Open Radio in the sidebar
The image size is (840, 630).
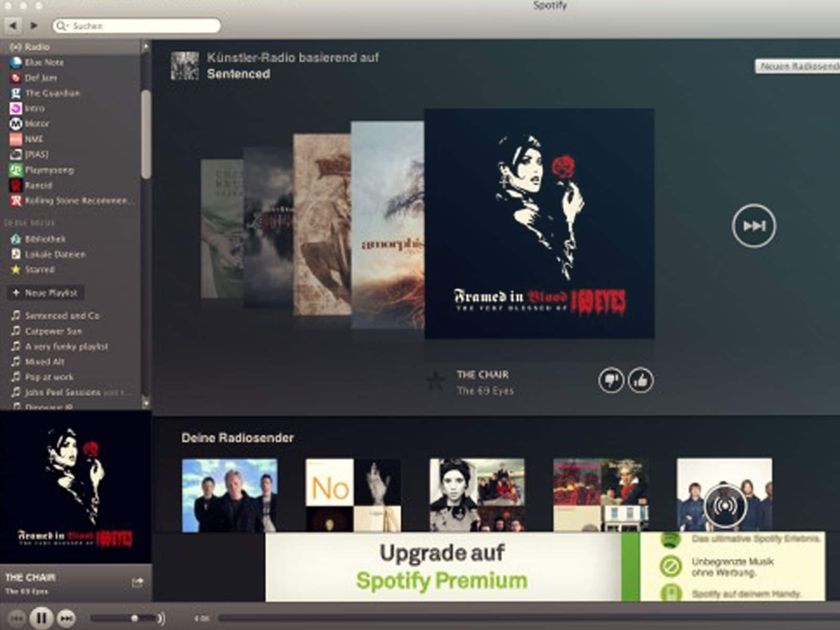point(69,47)
